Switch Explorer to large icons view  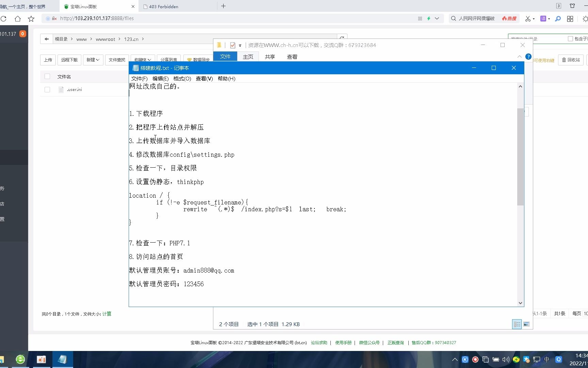pos(526,324)
